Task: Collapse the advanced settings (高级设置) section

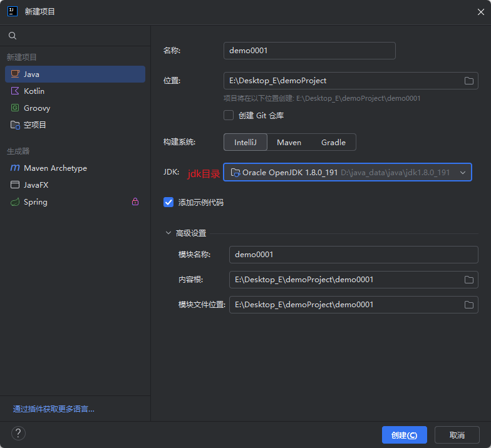Action: coord(168,233)
